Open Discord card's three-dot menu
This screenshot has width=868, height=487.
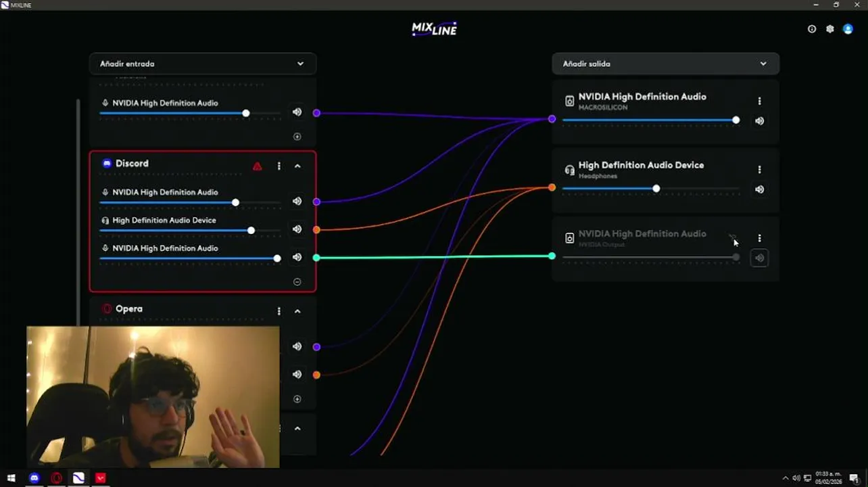click(x=279, y=166)
